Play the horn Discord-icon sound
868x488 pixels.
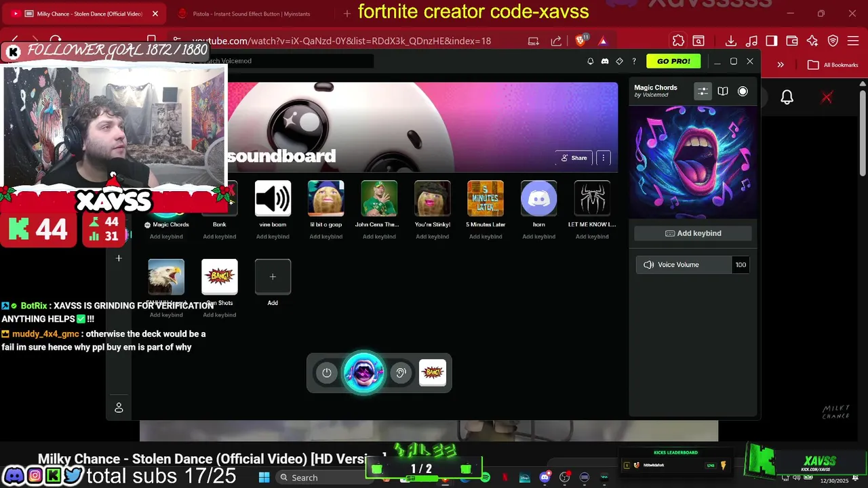click(539, 199)
